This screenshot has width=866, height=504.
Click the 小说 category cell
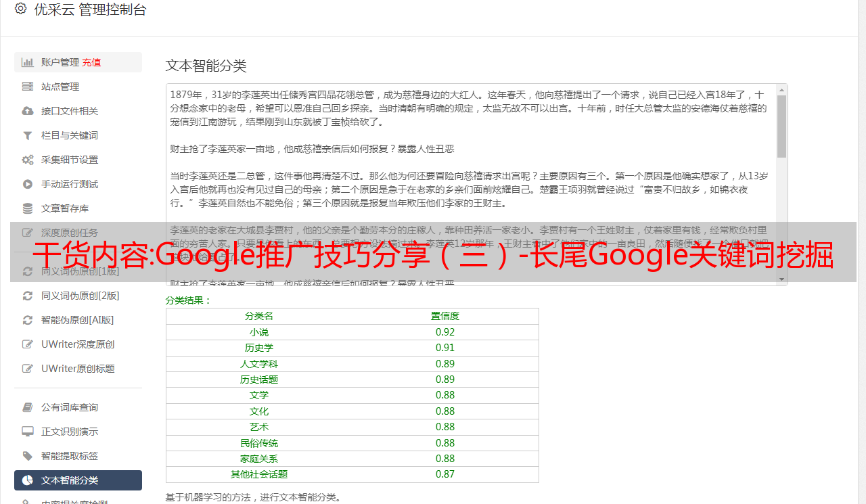(259, 332)
